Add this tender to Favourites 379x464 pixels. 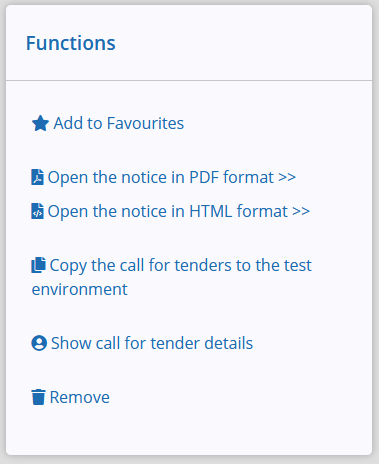(108, 123)
